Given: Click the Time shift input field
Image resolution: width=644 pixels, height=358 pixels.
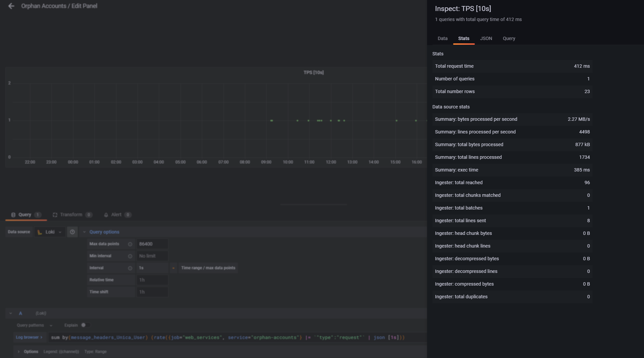Looking at the screenshot, I should (x=152, y=292).
